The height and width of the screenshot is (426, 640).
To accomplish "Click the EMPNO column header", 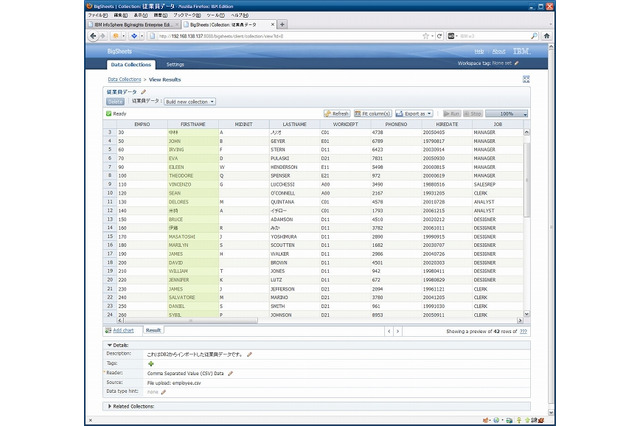I will 142,124.
